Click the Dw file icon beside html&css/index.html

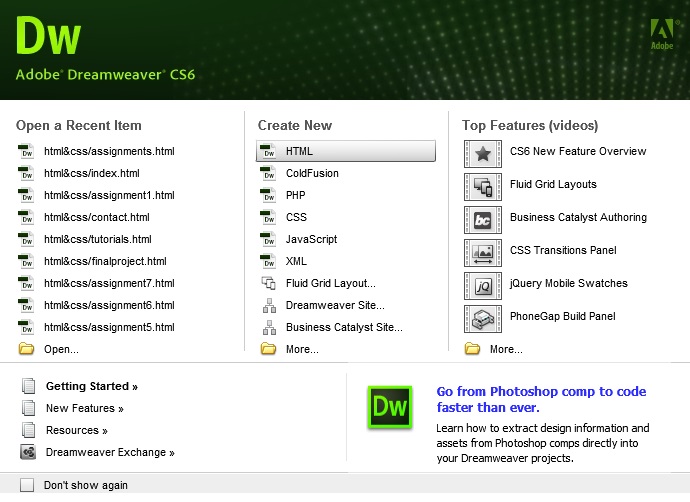coord(26,173)
